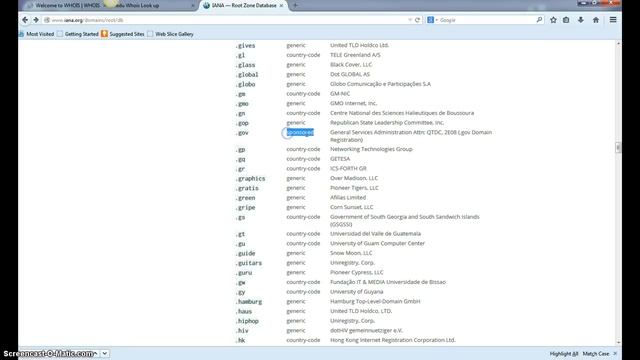Open the .gov domain link
640x360 pixels.
coord(242,133)
